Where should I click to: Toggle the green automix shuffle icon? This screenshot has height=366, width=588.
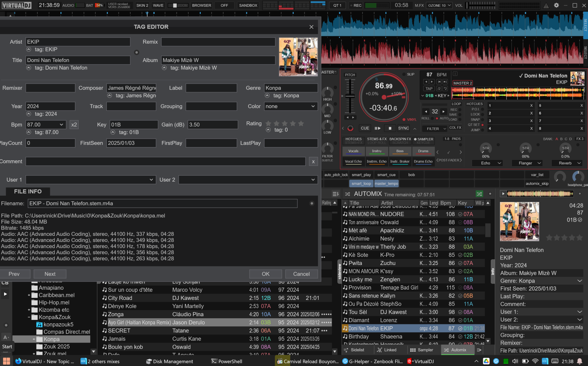point(479,194)
